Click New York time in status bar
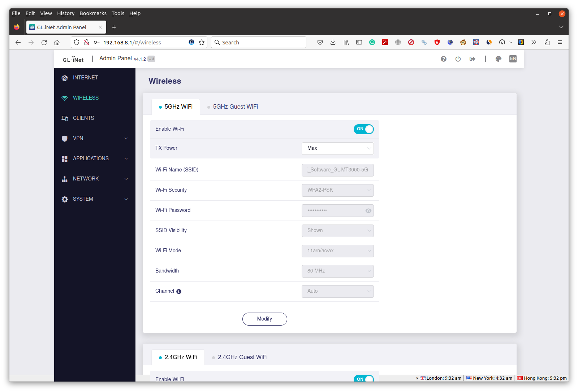Viewport: 578px width, 392px height. click(489, 378)
